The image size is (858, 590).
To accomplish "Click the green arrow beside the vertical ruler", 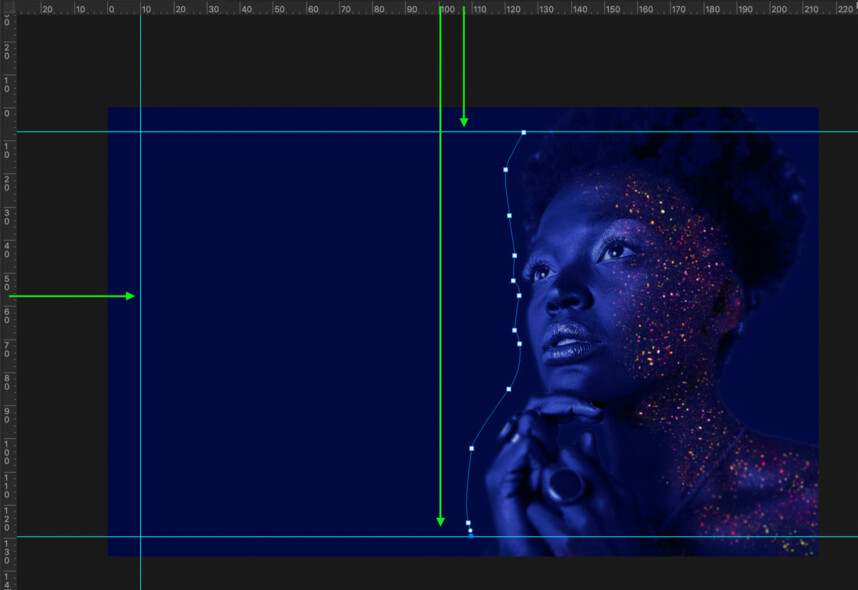I will click(x=70, y=296).
